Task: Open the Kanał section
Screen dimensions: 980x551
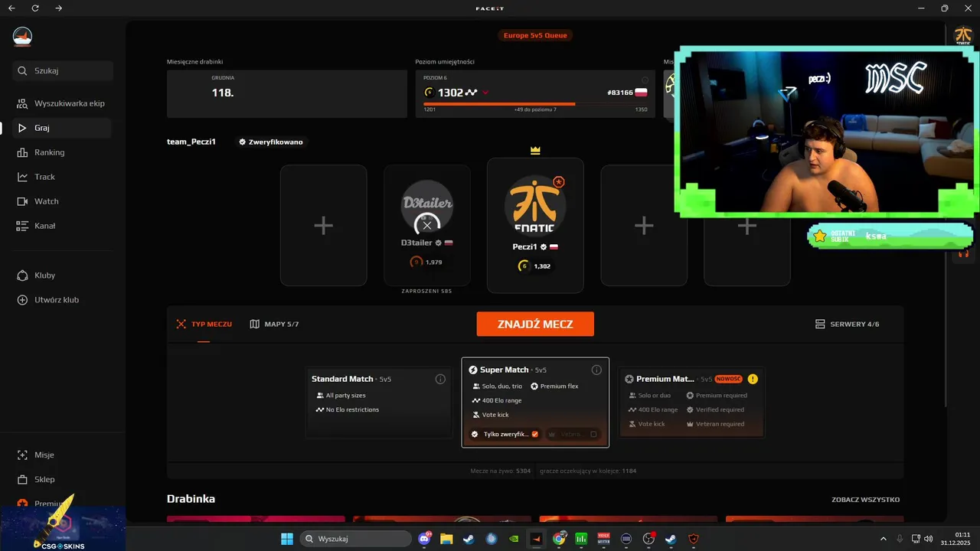Action: click(63, 226)
